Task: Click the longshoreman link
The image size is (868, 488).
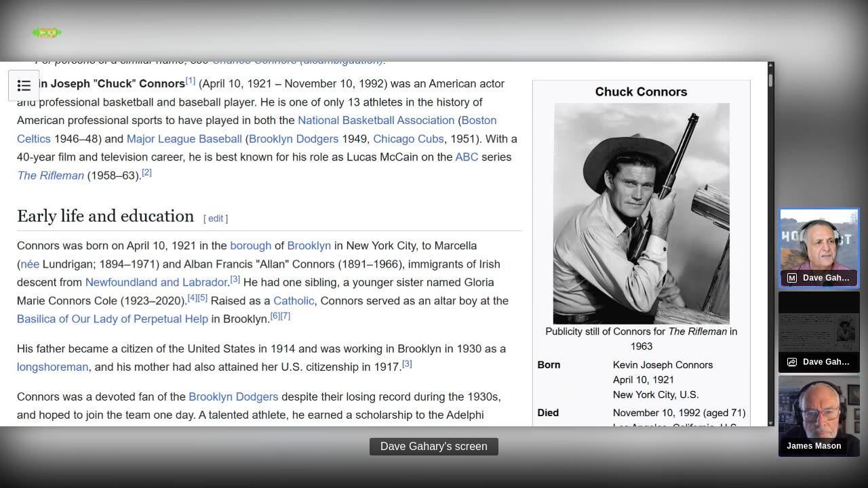Action: pos(53,367)
